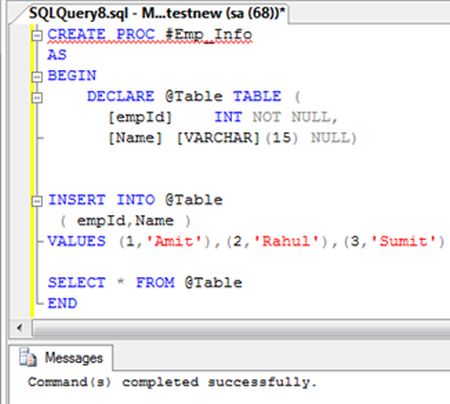Click the 'Sumit' string literal

coord(403,241)
